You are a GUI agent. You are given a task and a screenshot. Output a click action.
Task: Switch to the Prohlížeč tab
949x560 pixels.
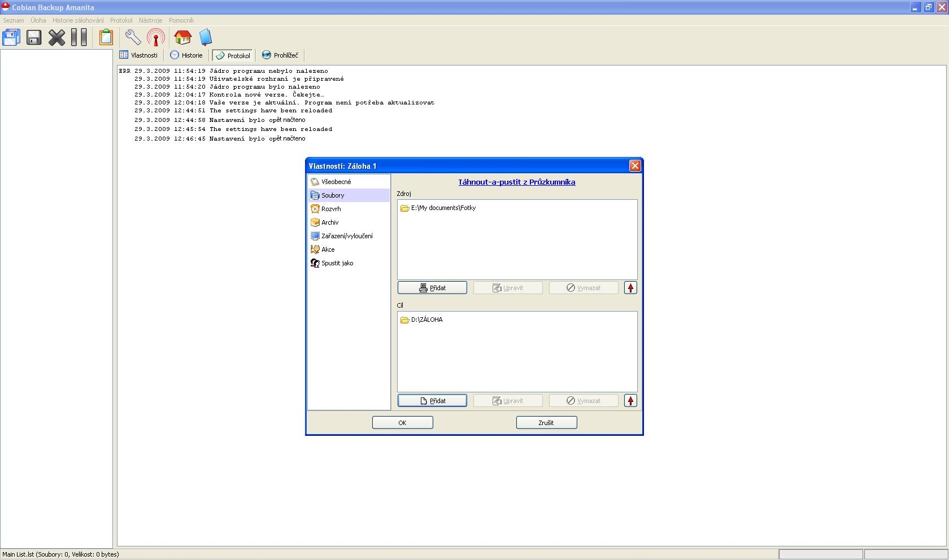[x=280, y=55]
